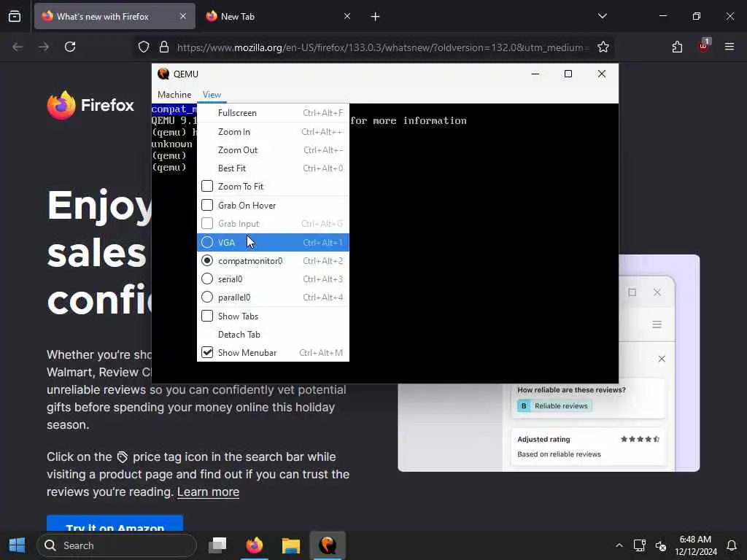Click the QEMU window title icon
Viewport: 747px width, 560px height.
point(163,74)
